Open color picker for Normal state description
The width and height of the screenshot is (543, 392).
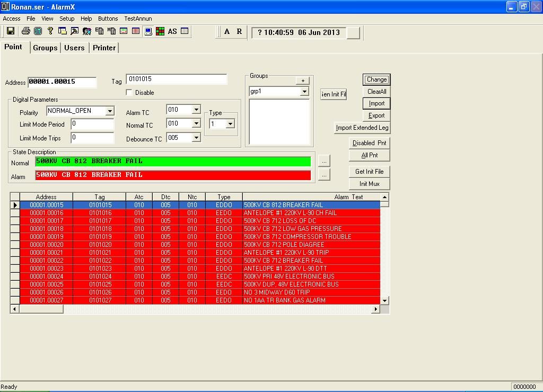pyautogui.click(x=324, y=161)
